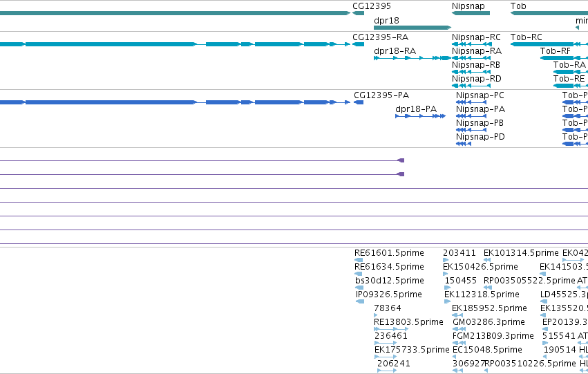Click the Nipsnap-RB transcript
Image resolution: width=588 pixels, height=374 pixels.
[475, 65]
